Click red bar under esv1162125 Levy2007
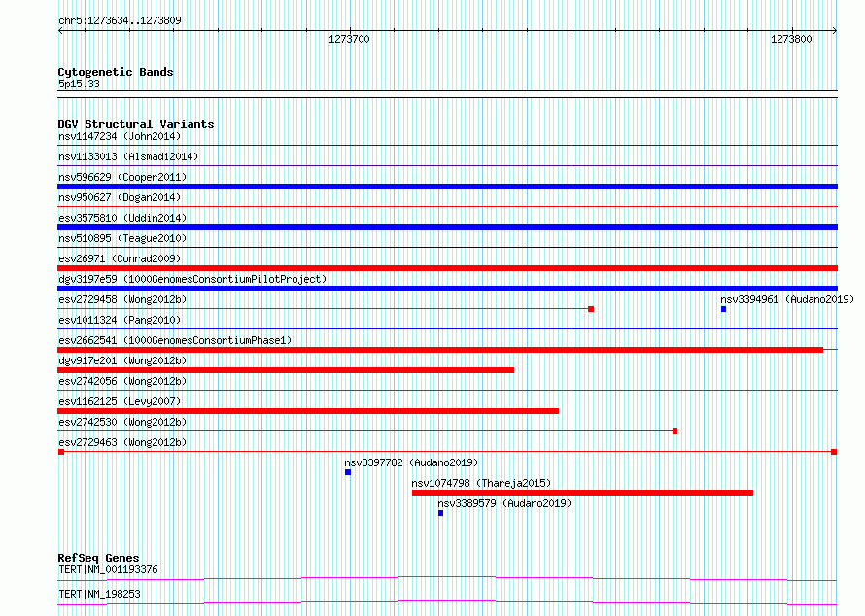The height and width of the screenshot is (616, 865). click(x=308, y=411)
